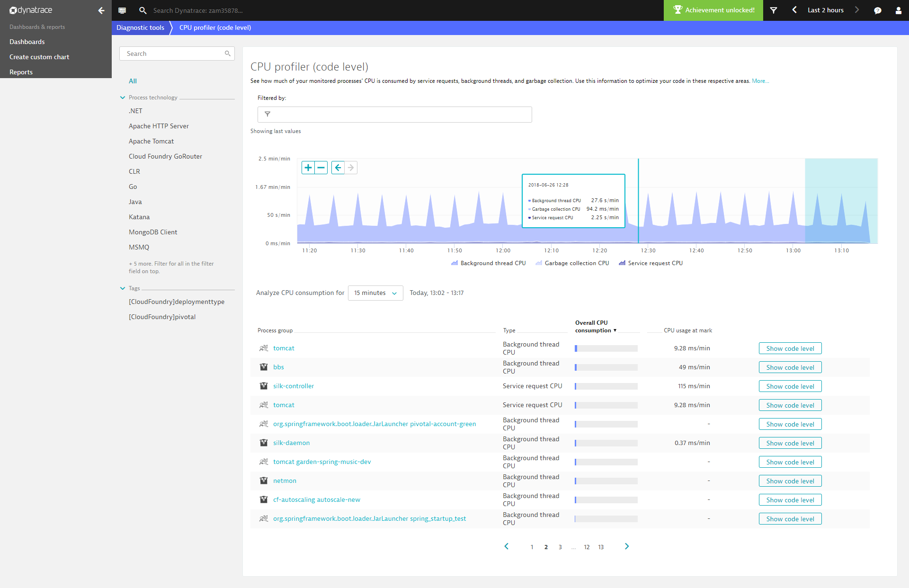
Task: Toggle Garbage collection CPU legend series
Action: [x=572, y=263]
